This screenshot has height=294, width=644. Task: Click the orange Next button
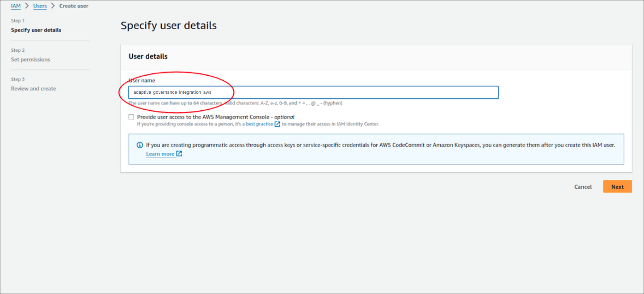[x=617, y=187]
